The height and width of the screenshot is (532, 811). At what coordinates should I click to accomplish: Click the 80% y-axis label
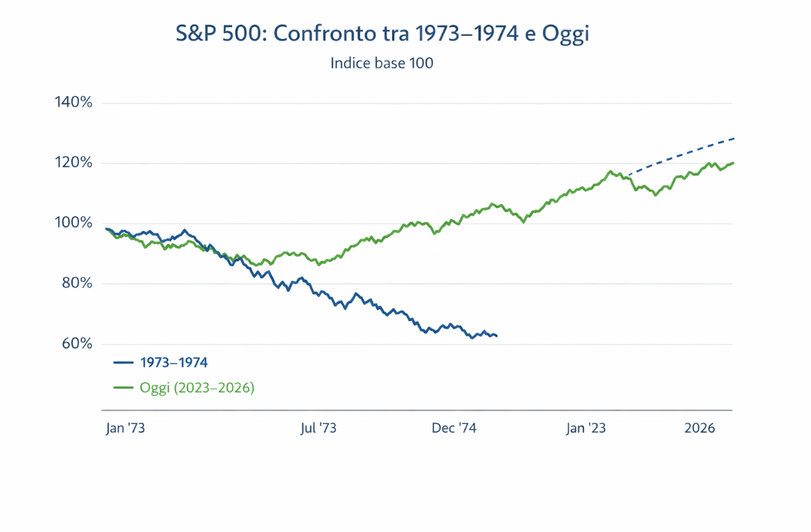pyautogui.click(x=76, y=284)
